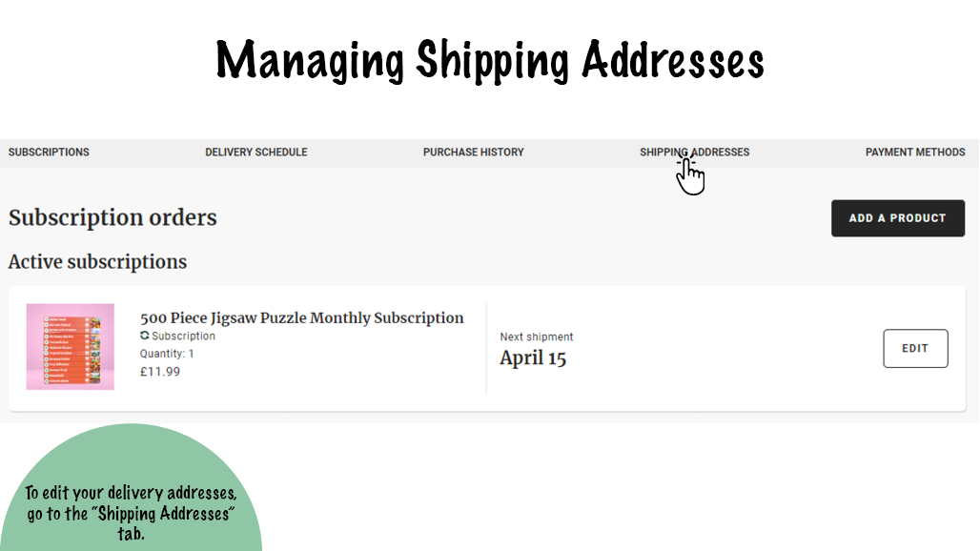
Task: Click the Add a Product button
Action: point(898,218)
